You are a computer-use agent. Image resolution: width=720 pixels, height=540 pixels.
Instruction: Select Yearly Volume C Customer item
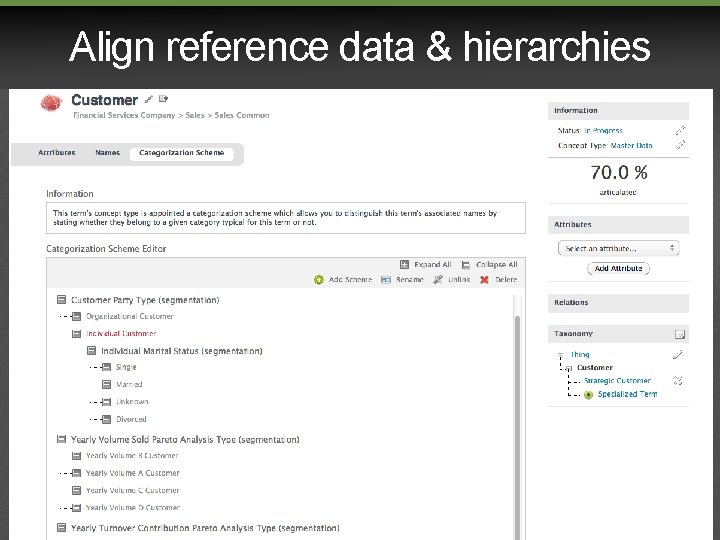(133, 490)
